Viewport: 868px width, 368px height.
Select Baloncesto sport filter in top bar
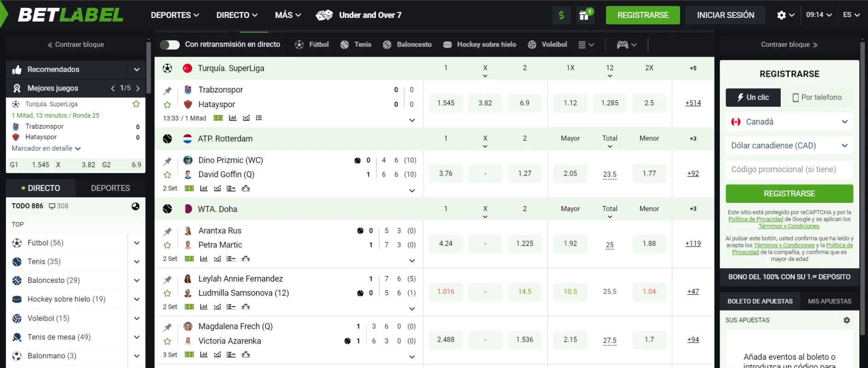pyautogui.click(x=407, y=45)
